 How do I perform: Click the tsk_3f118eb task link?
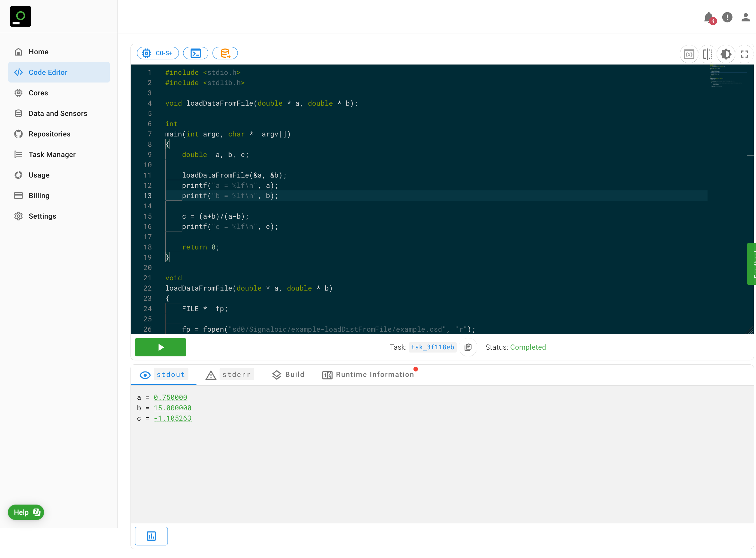click(432, 347)
